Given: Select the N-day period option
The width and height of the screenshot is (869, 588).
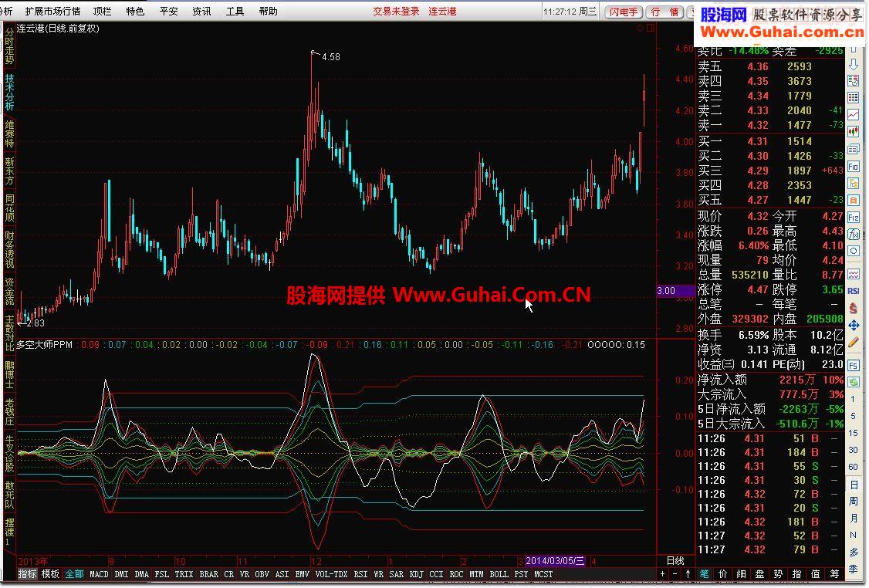Looking at the screenshot, I should (x=854, y=536).
